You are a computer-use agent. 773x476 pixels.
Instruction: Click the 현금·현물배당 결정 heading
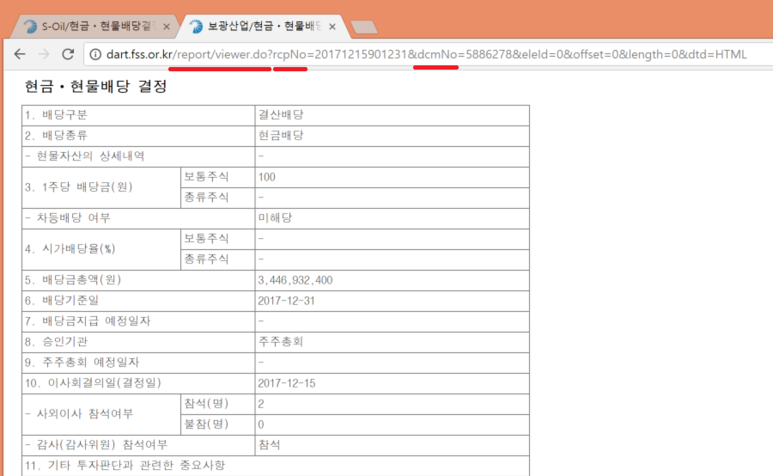[96, 87]
